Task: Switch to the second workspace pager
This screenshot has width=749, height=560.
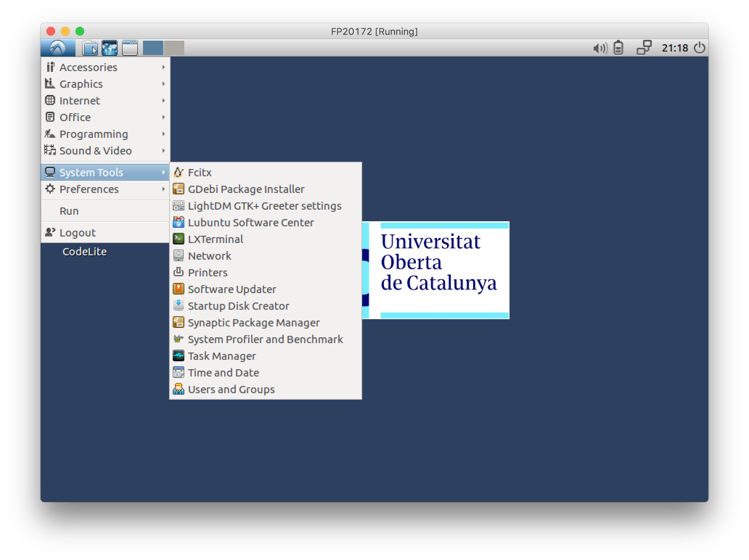Action: point(174,48)
